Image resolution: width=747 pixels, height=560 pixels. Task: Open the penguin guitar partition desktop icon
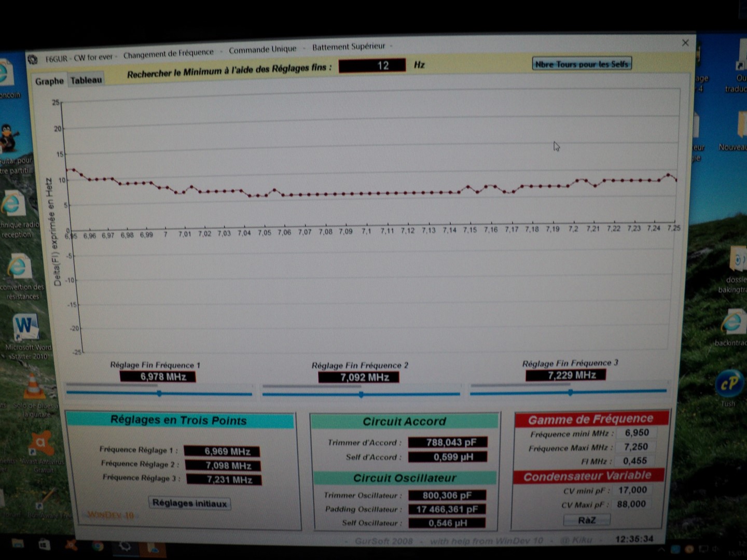pyautogui.click(x=8, y=138)
